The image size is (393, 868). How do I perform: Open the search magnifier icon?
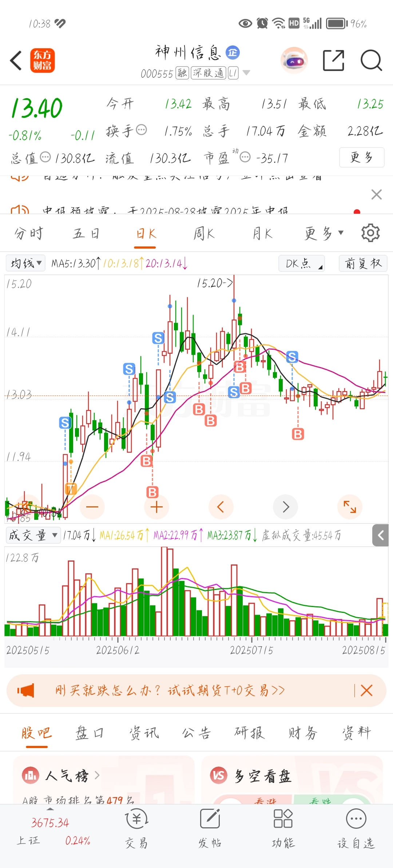pyautogui.click(x=371, y=60)
